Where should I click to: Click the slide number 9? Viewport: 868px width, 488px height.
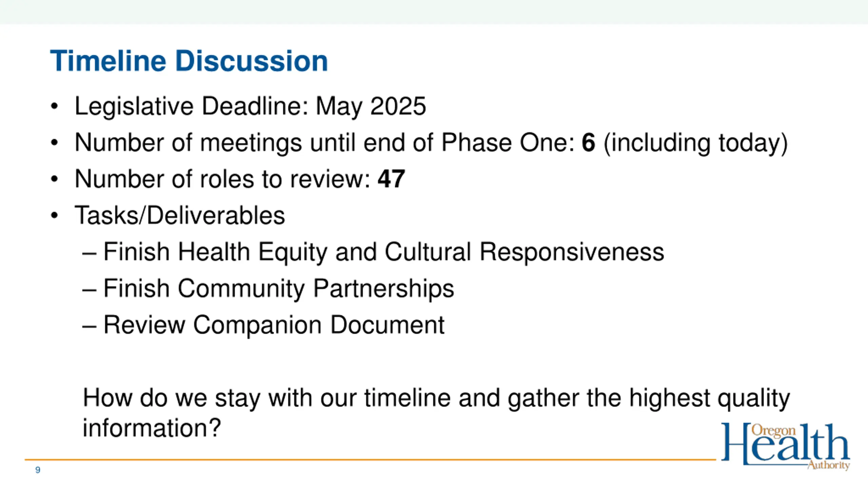[x=38, y=470]
